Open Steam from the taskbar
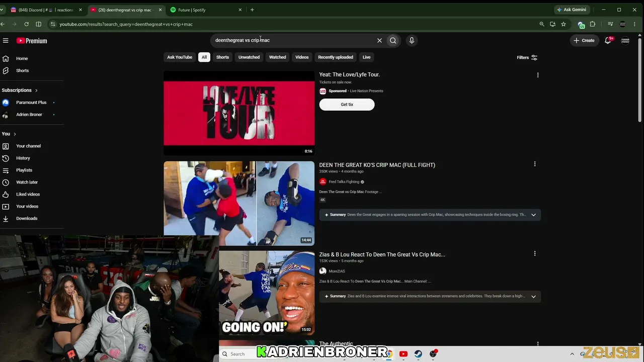The height and width of the screenshot is (362, 644). 418,354
